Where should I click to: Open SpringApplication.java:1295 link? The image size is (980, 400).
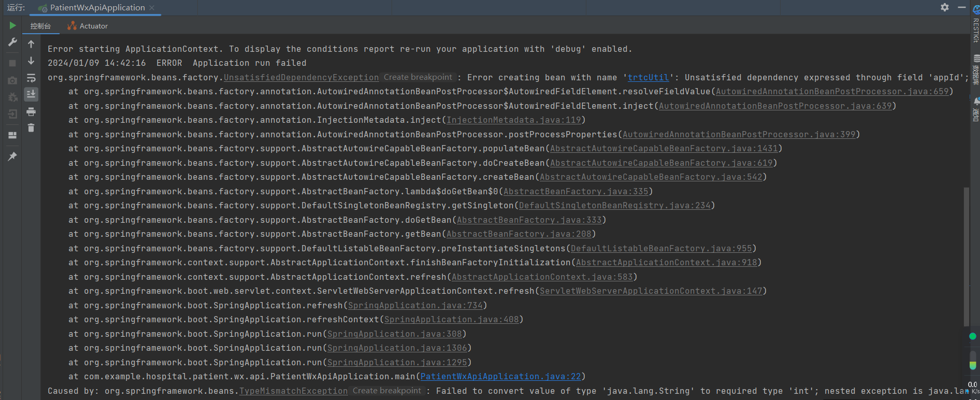click(x=397, y=362)
